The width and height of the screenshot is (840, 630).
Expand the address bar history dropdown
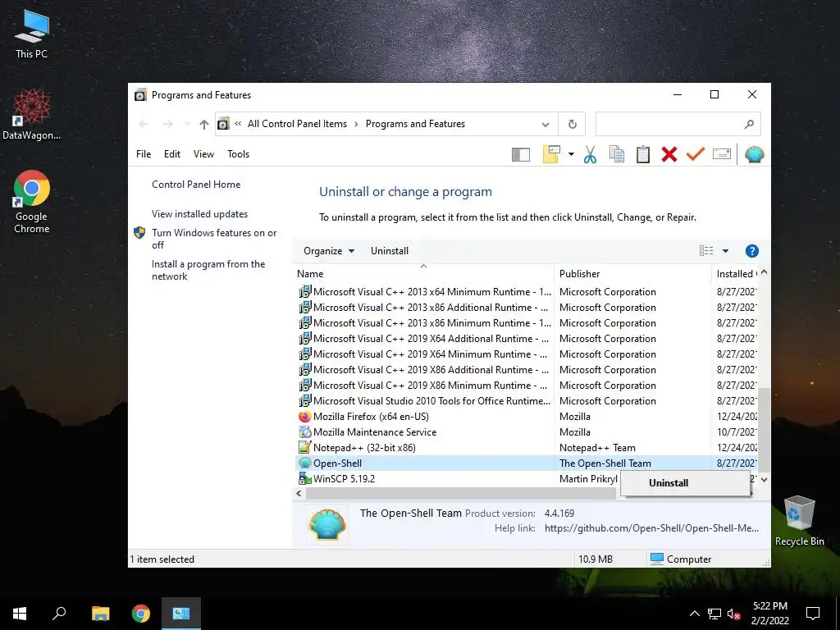pyautogui.click(x=546, y=125)
